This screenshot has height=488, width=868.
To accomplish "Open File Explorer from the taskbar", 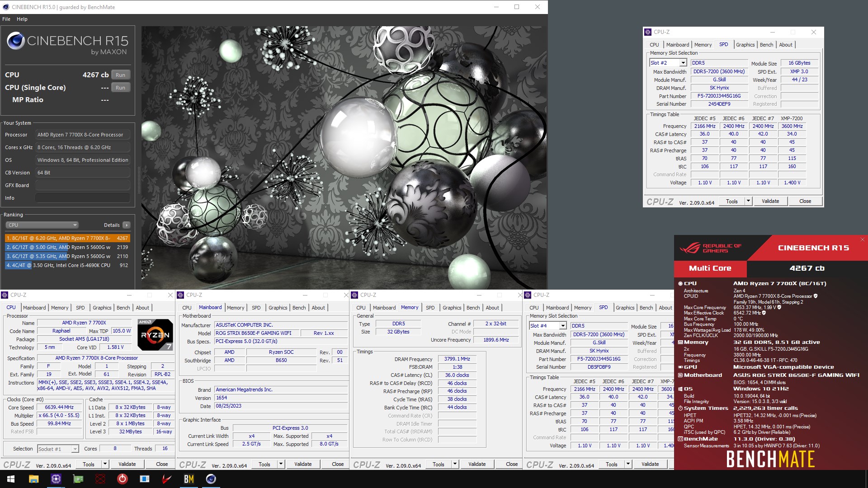I will (34, 479).
